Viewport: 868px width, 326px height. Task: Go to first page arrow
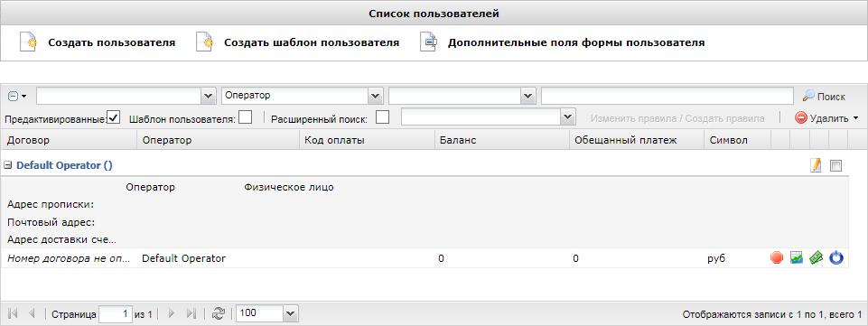coord(14,313)
